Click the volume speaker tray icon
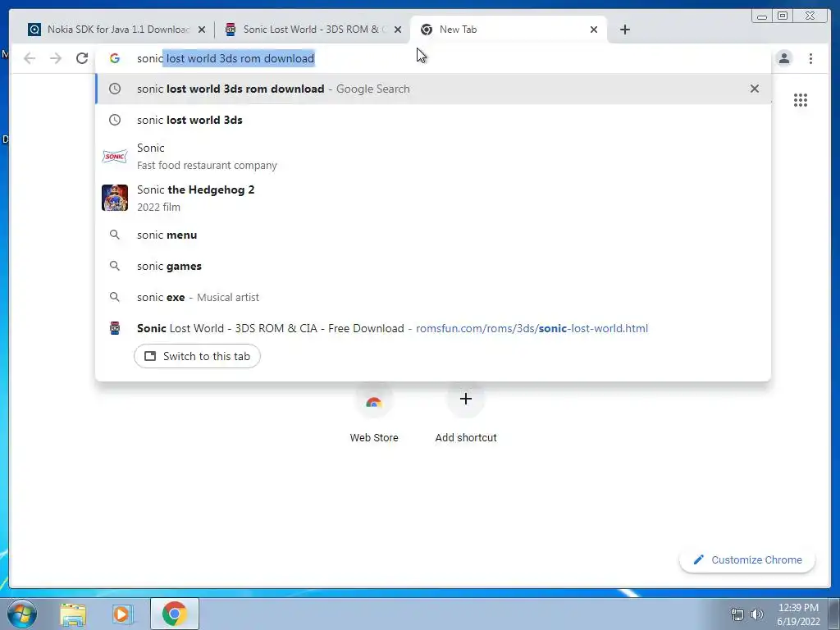The height and width of the screenshot is (630, 840). (757, 614)
